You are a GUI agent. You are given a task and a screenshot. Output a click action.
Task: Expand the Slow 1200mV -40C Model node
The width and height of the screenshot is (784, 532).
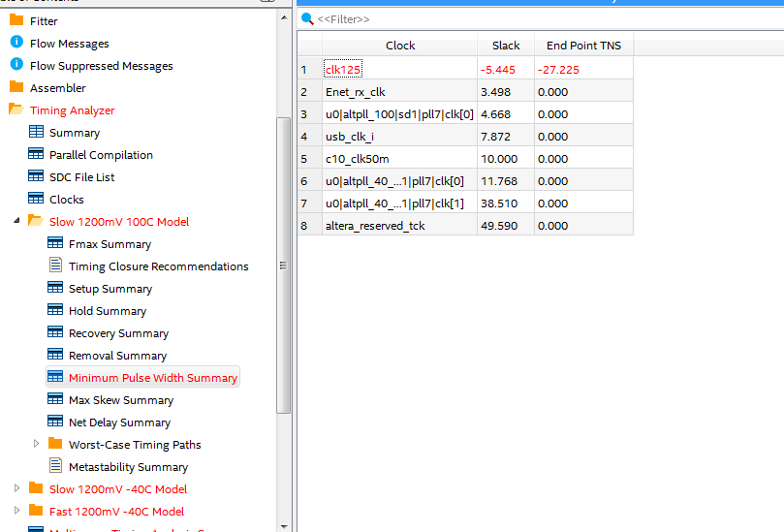tap(16, 488)
